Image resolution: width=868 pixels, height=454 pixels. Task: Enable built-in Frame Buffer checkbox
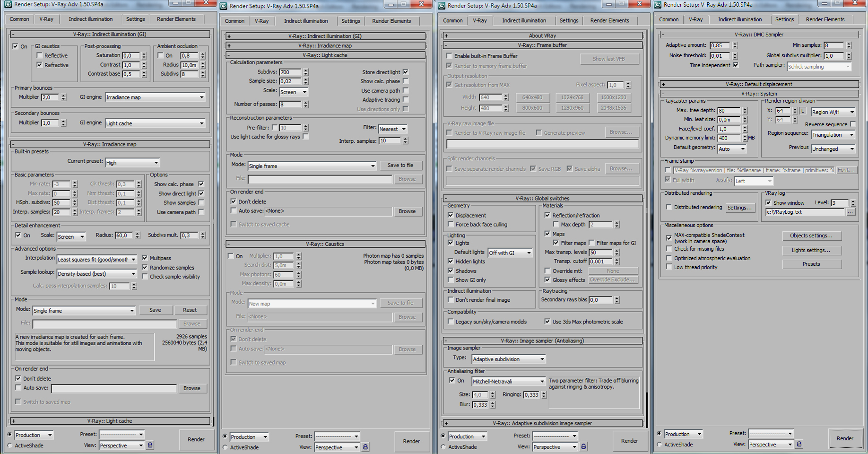tap(449, 56)
